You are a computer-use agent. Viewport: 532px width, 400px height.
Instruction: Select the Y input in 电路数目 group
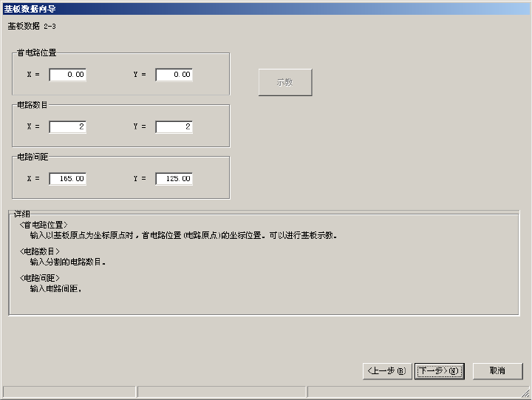(174, 127)
